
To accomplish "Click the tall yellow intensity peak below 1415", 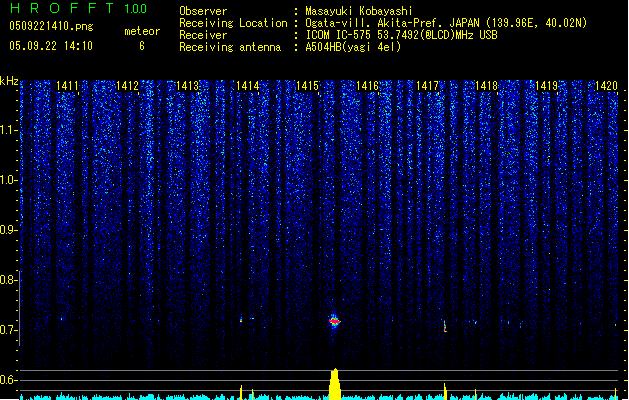I will point(335,384).
